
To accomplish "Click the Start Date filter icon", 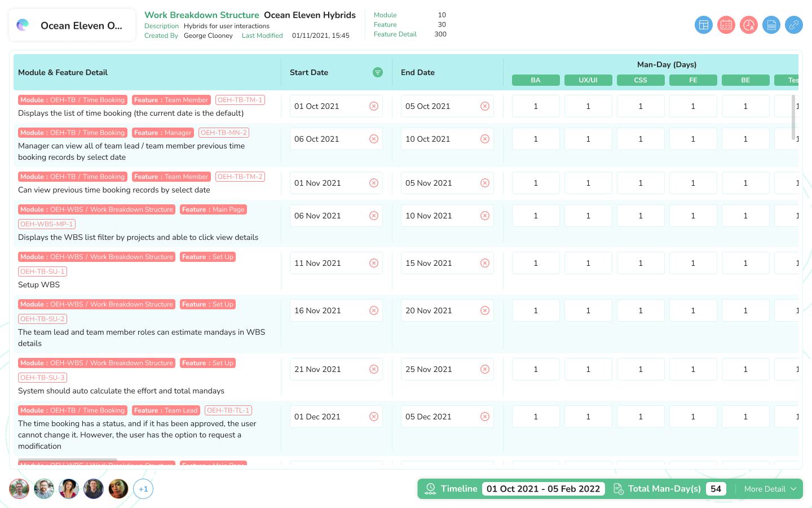I will tap(378, 72).
